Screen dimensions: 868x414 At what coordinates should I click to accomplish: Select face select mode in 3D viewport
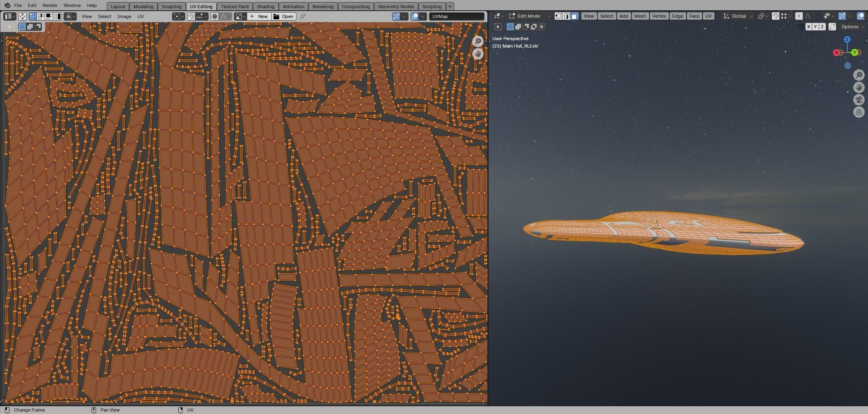(574, 16)
